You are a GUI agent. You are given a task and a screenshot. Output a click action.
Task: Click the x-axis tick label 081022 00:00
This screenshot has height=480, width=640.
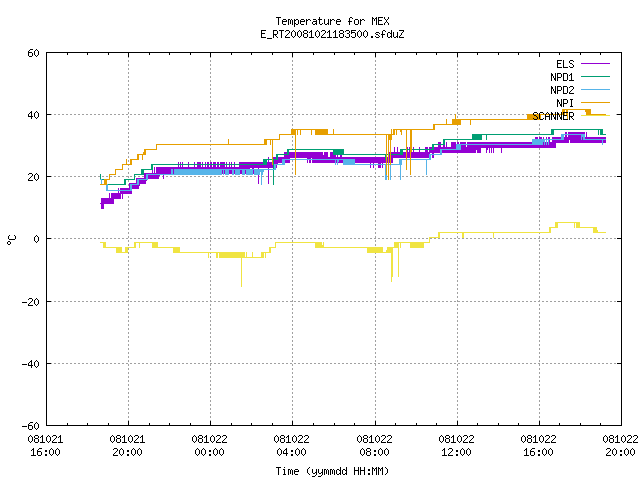209,446
